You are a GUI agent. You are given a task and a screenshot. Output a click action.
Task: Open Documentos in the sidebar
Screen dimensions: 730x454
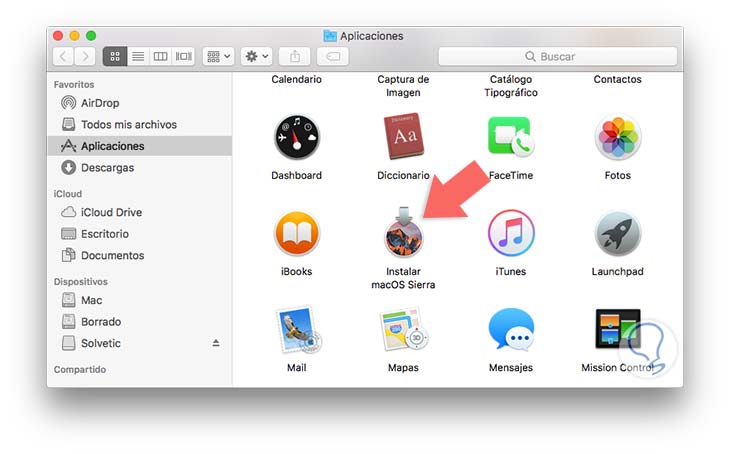click(140, 255)
